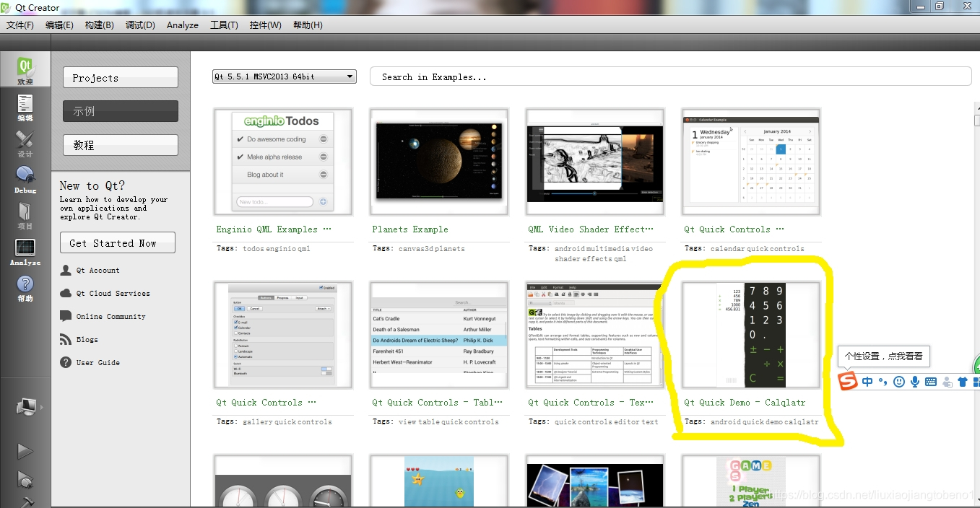Open the Design mode icon

click(x=25, y=143)
